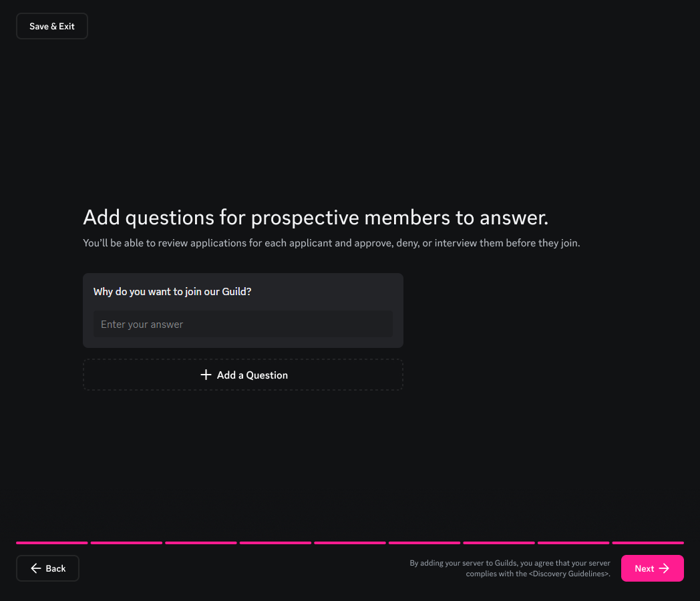Click the 'Add a Question' label

point(252,375)
